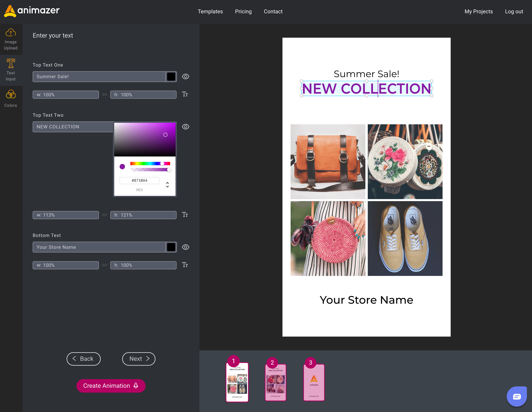Viewport: 532px width, 412px height.
Task: Open the Pricing page
Action: click(x=243, y=11)
